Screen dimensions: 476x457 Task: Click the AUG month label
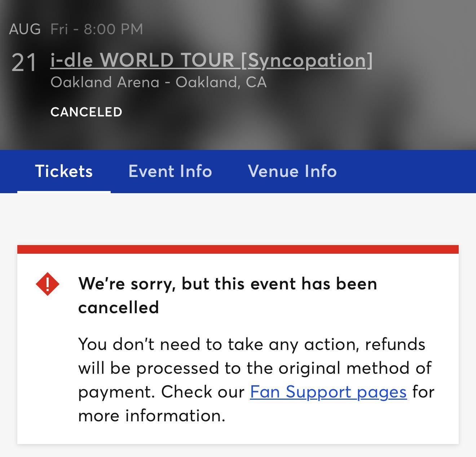pos(25,29)
